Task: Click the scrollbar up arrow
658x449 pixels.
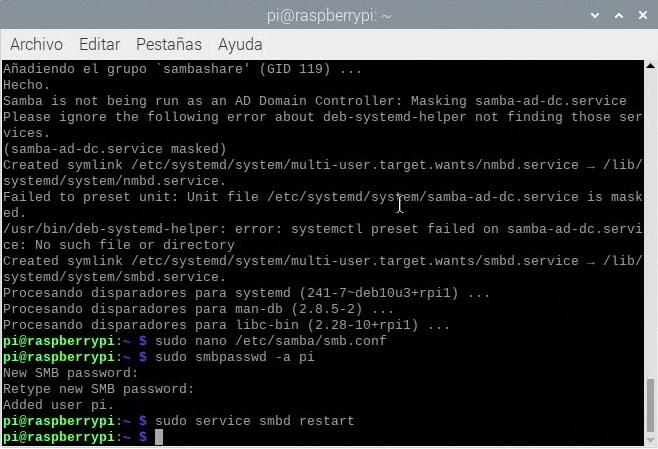Action: click(650, 65)
